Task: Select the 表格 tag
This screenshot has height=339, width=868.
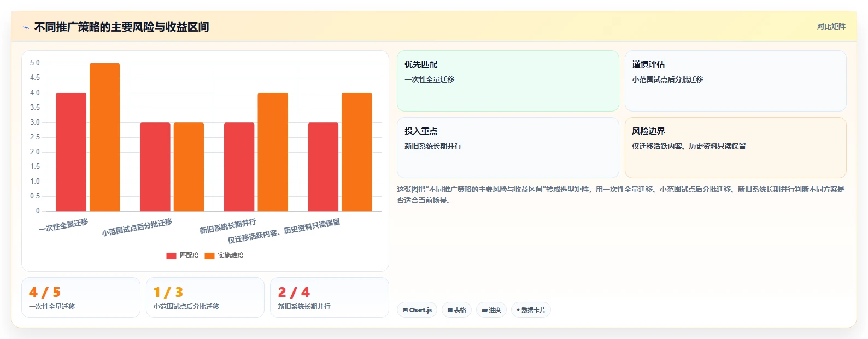Action: 456,310
